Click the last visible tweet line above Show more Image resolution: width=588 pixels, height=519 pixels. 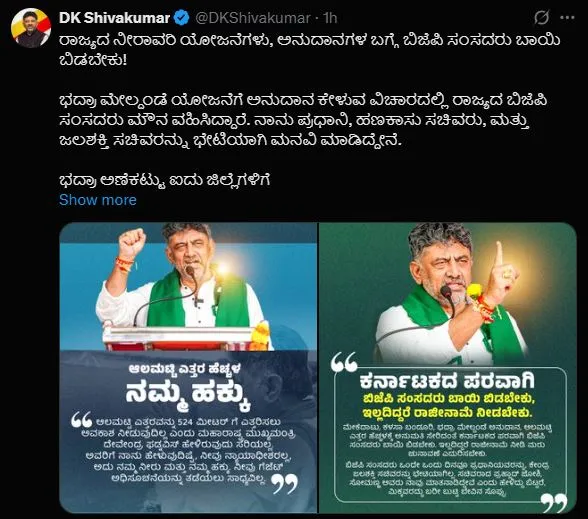click(165, 180)
